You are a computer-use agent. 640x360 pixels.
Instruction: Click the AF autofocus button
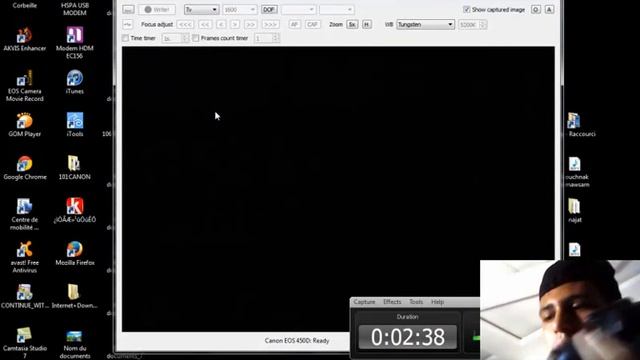point(294,24)
